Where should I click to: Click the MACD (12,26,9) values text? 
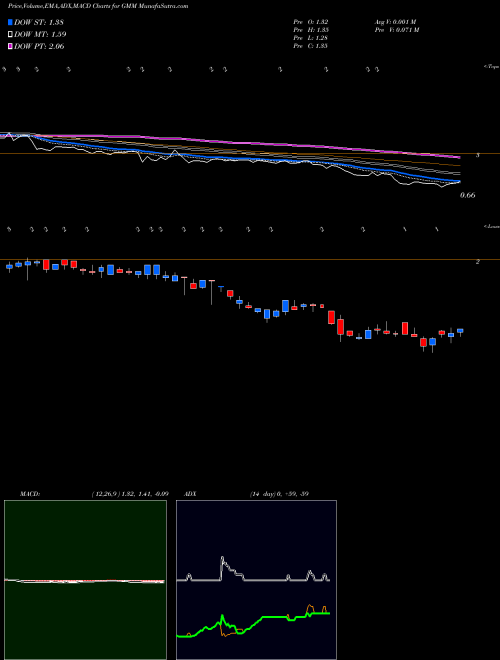click(130, 494)
